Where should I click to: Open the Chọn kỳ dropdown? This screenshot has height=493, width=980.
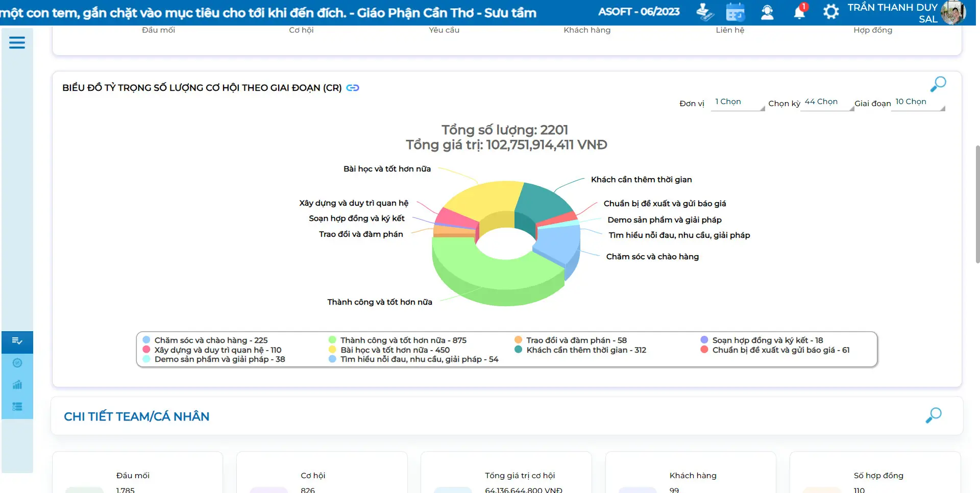click(826, 103)
